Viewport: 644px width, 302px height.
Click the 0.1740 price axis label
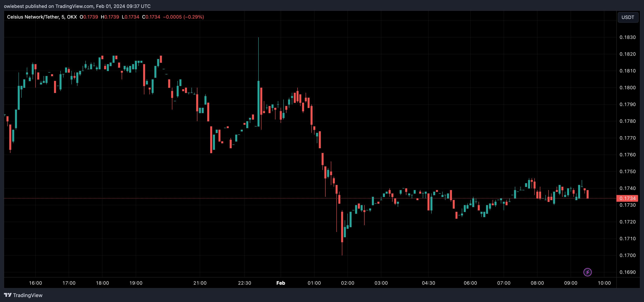coord(627,188)
